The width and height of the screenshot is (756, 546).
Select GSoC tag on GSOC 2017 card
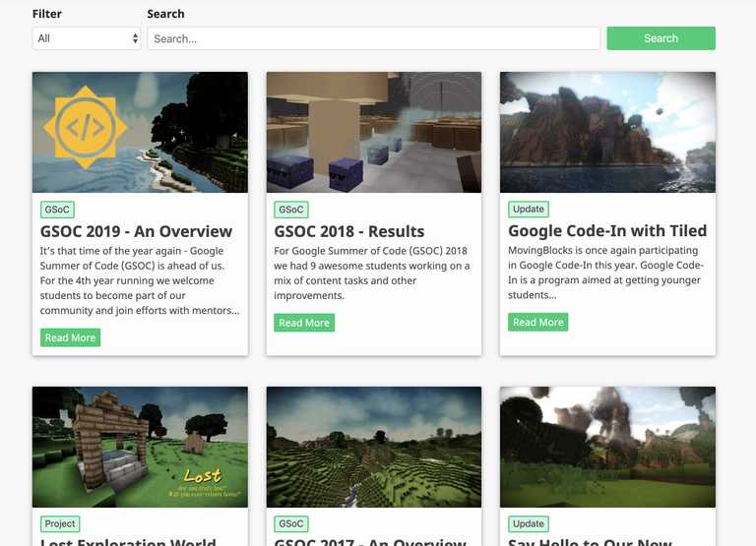click(x=291, y=523)
